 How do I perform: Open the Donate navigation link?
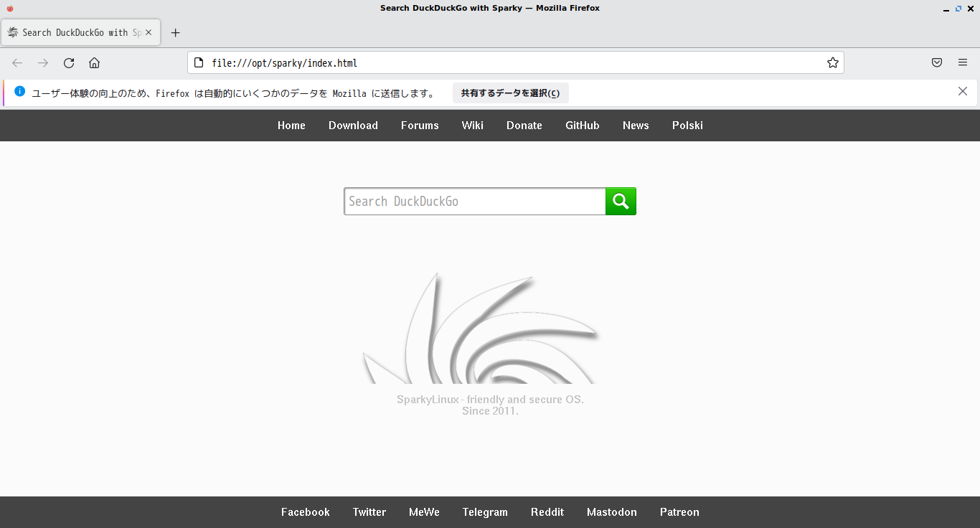tap(524, 126)
